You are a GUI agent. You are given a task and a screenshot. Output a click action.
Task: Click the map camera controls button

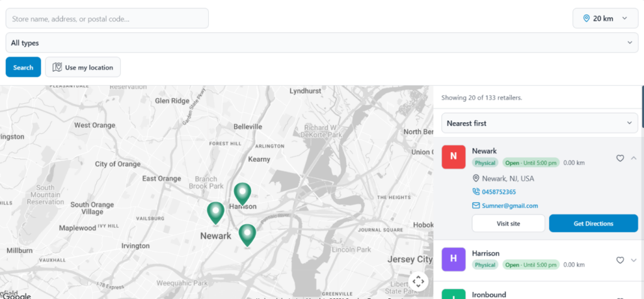418,282
